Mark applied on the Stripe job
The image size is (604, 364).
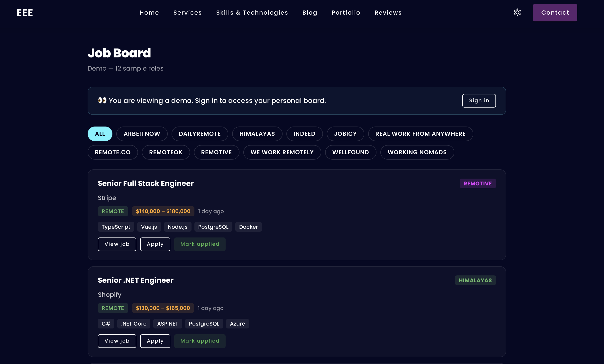200,244
